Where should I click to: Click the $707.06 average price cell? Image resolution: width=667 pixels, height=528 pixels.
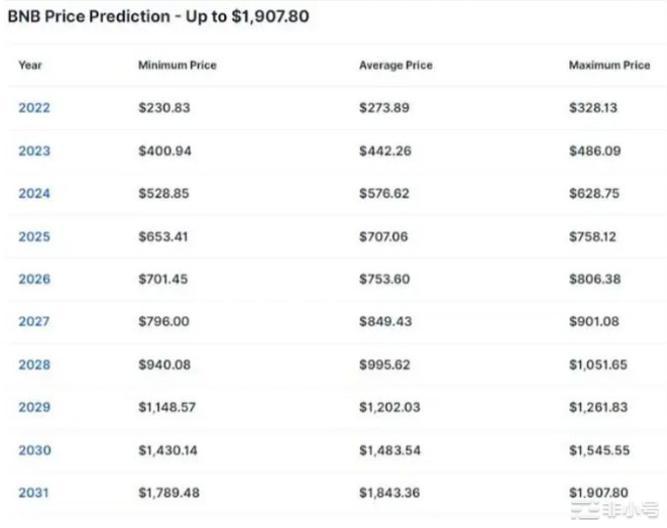[382, 237]
